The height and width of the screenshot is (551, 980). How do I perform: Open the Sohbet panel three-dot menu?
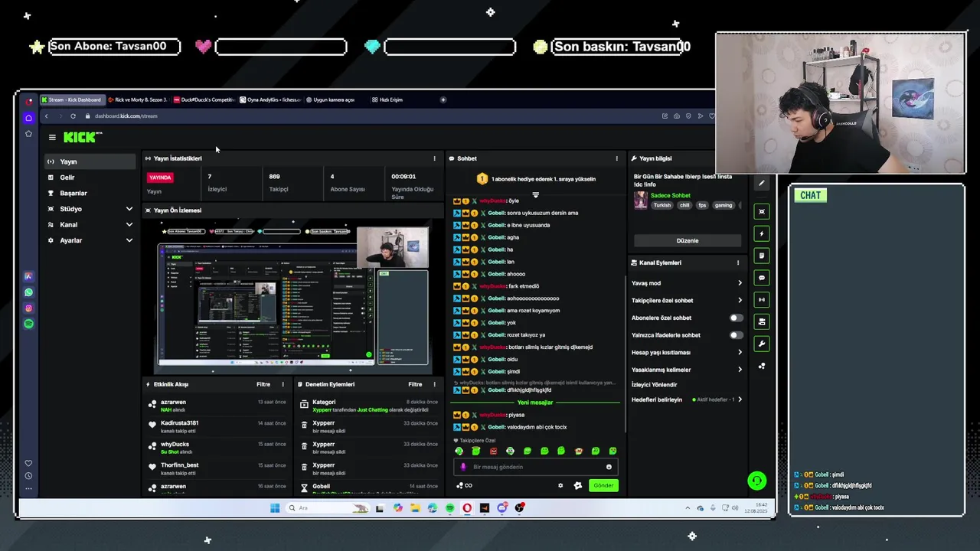(x=616, y=158)
